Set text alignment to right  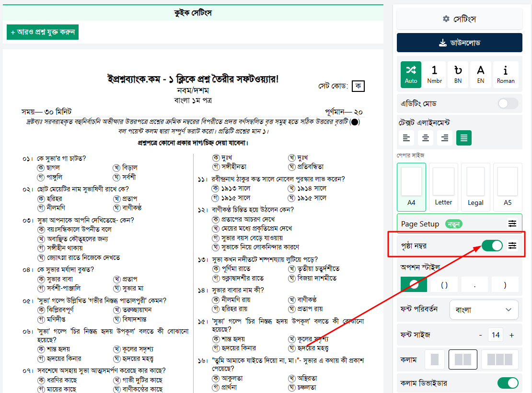tap(444, 138)
